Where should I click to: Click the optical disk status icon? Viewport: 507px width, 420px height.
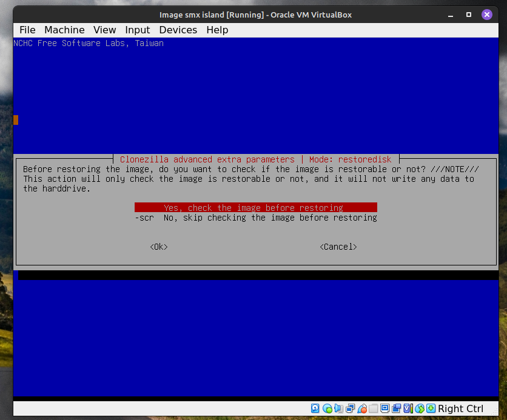(327, 408)
